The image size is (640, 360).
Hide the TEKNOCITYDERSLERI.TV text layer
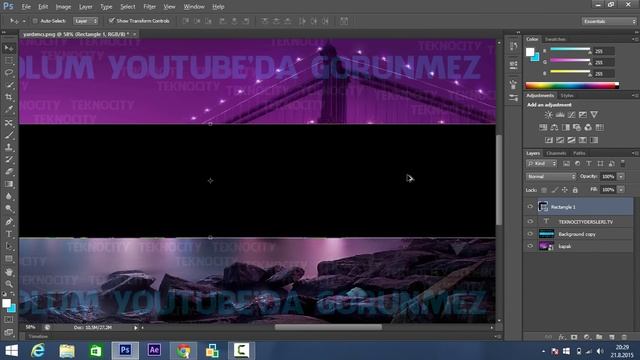pyautogui.click(x=530, y=221)
